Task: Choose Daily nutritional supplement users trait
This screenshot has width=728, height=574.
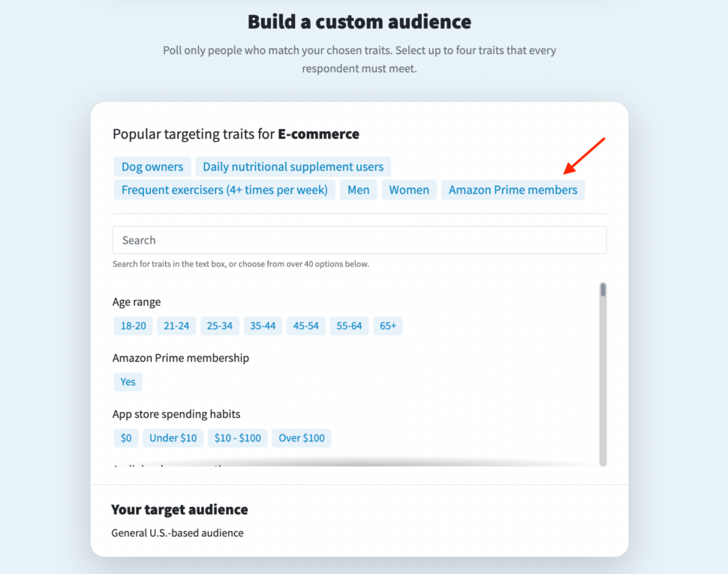Action: tap(293, 167)
